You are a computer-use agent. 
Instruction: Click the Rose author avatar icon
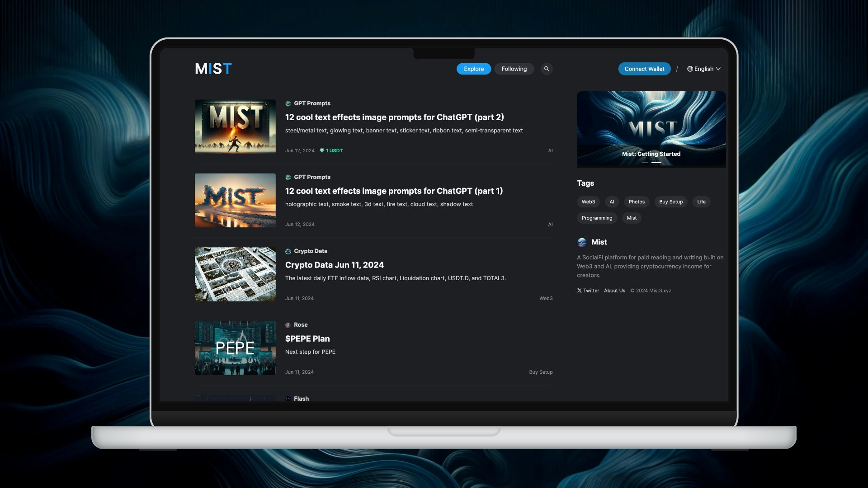click(x=288, y=325)
